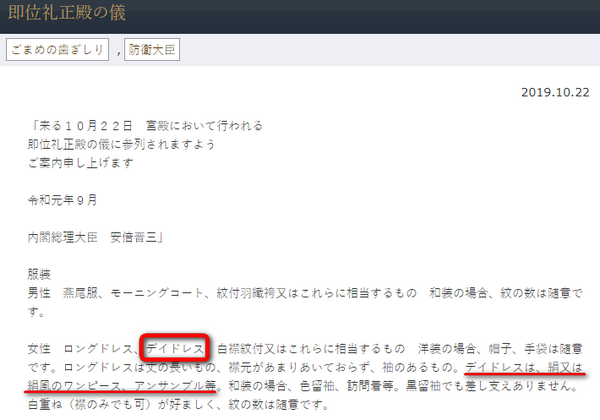This screenshot has height=420, width=600.
Task: Click the word ロングドレス in the 女性 line
Action: 98,348
